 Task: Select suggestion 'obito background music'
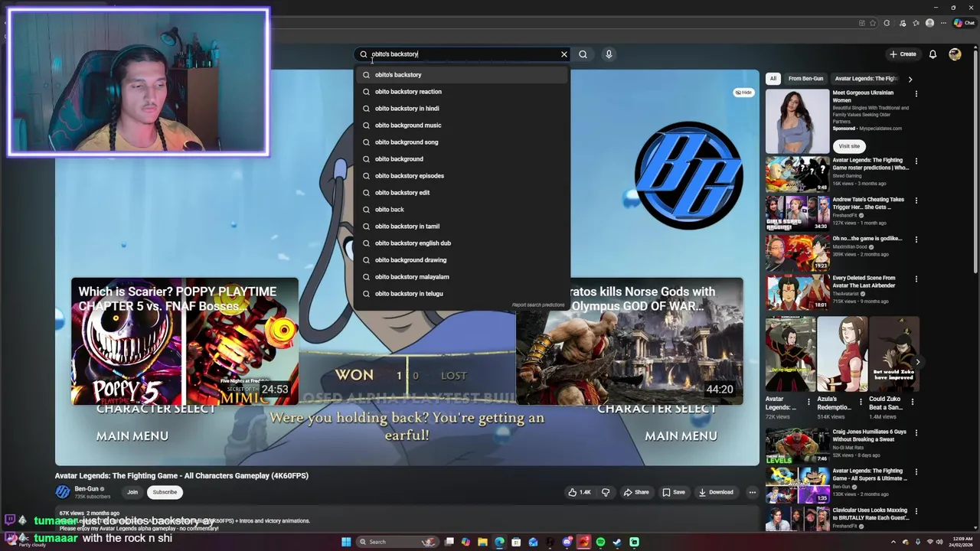pyautogui.click(x=462, y=126)
